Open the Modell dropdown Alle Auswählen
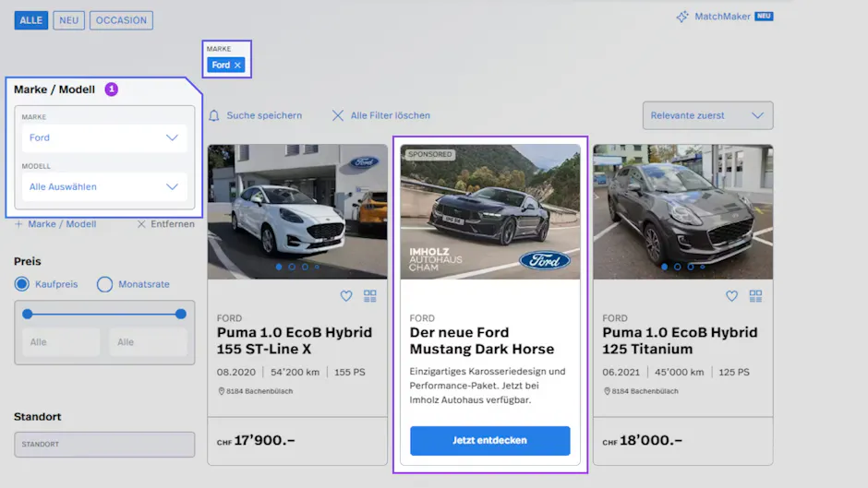Viewport: 868px width, 488px height. point(104,187)
